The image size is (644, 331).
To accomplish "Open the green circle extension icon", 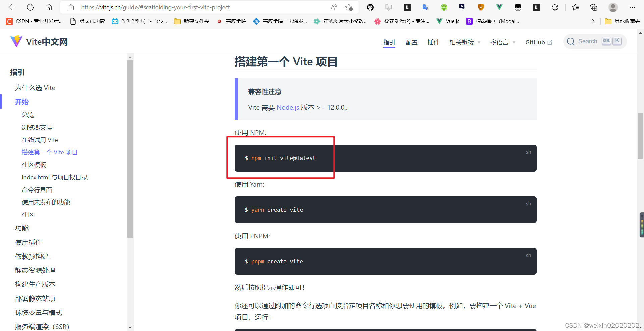I will 444,7.
